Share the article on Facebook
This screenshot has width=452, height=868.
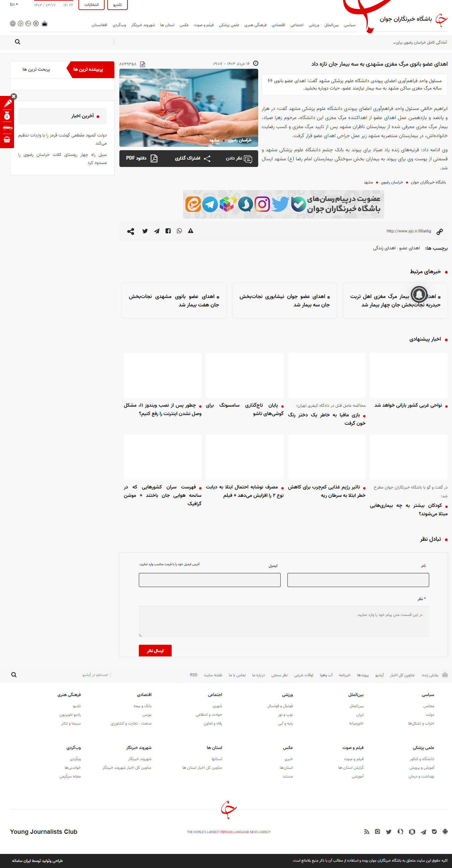click(168, 231)
